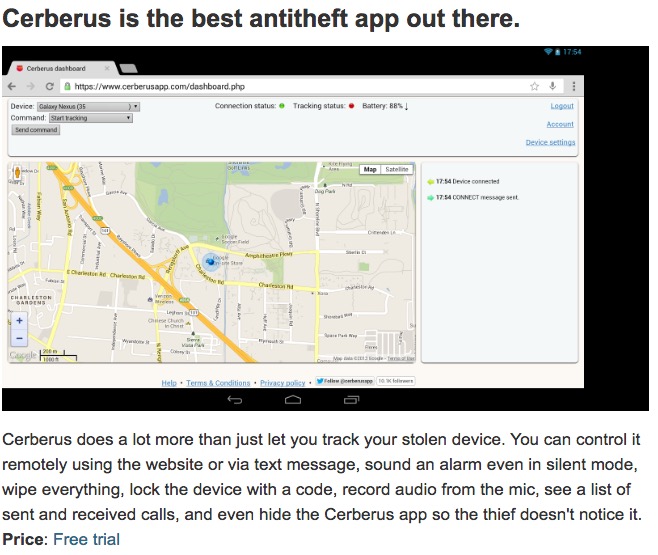Click the blue device location marker

(x=210, y=261)
